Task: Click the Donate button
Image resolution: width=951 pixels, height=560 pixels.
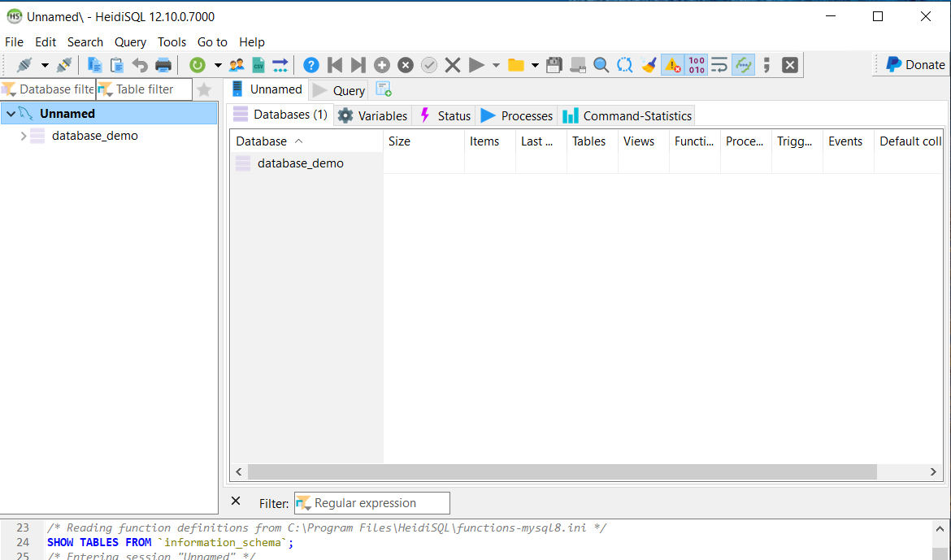Action: [915, 65]
